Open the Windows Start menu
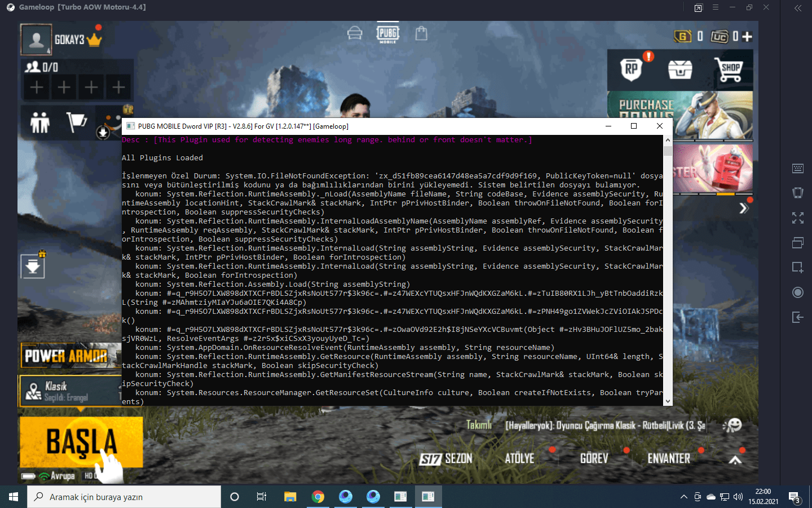Screen dimensions: 812x508 click(14, 497)
